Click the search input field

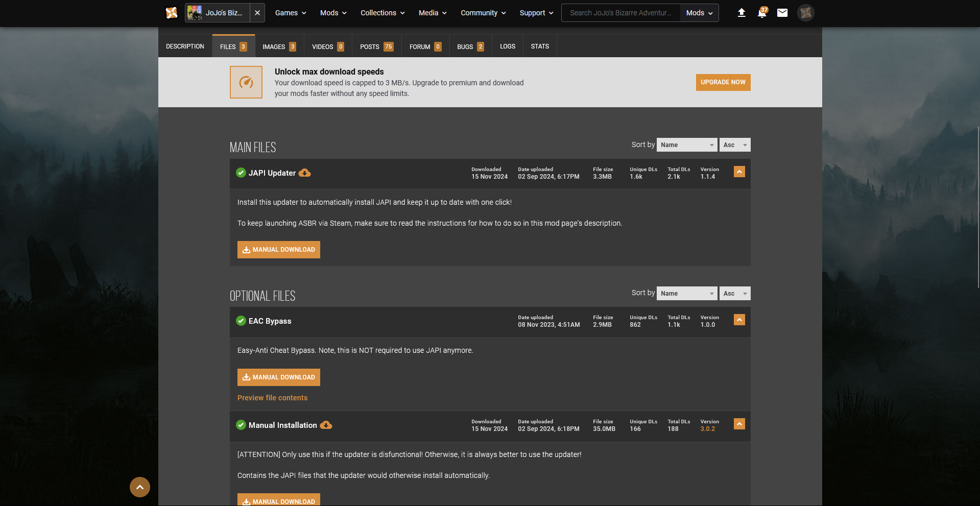click(620, 13)
